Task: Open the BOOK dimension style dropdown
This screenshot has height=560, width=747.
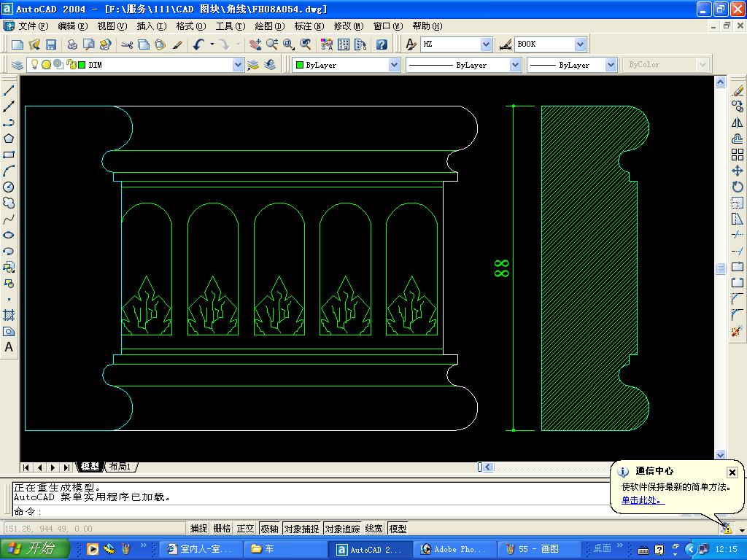Action: click(580, 44)
